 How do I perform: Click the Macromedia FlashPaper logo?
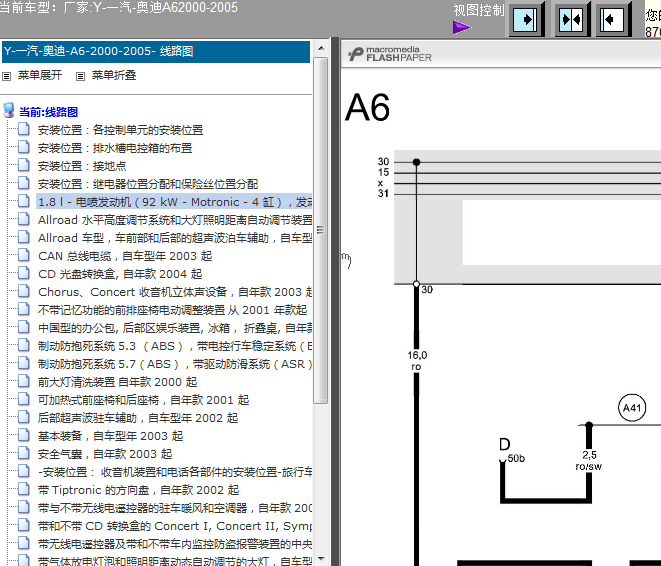point(390,54)
